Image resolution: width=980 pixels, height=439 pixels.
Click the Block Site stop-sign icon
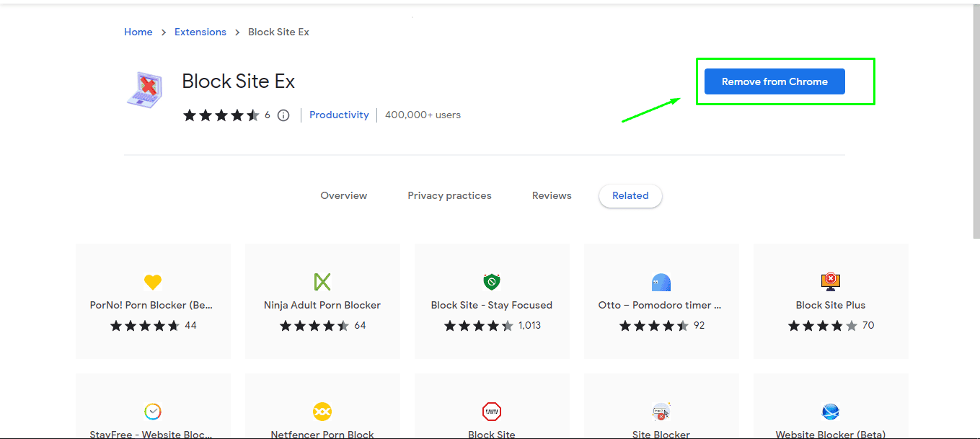492,412
